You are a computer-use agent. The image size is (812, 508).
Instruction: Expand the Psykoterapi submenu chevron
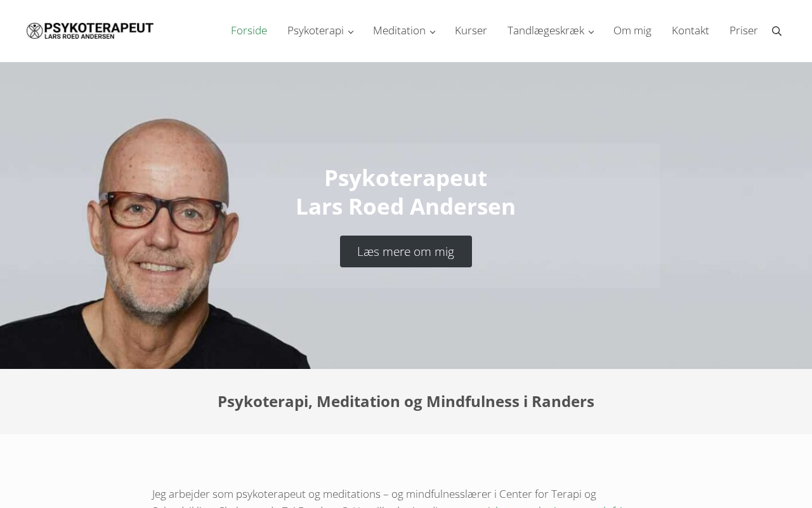pyautogui.click(x=350, y=32)
